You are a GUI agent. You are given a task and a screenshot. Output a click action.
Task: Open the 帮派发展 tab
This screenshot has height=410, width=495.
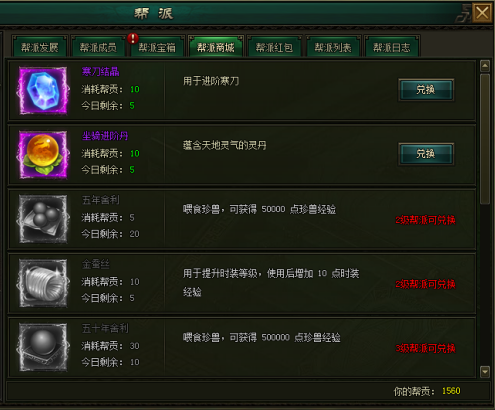[40, 47]
